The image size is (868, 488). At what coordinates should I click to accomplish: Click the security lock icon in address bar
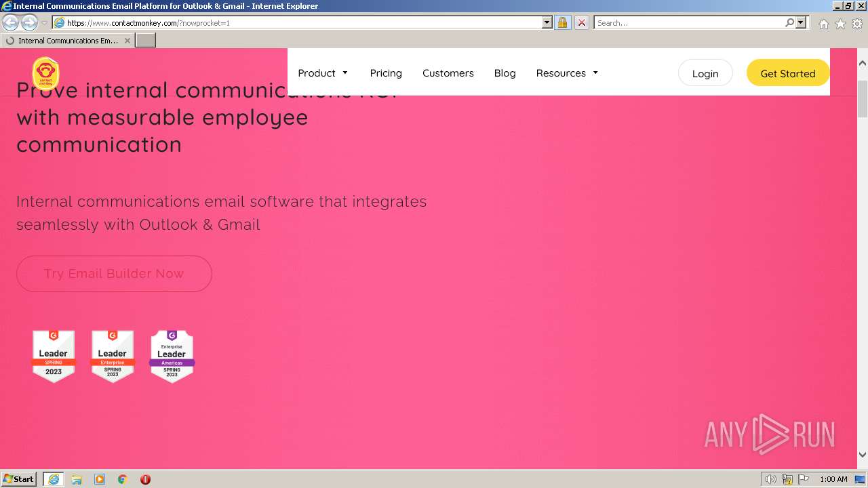point(562,22)
